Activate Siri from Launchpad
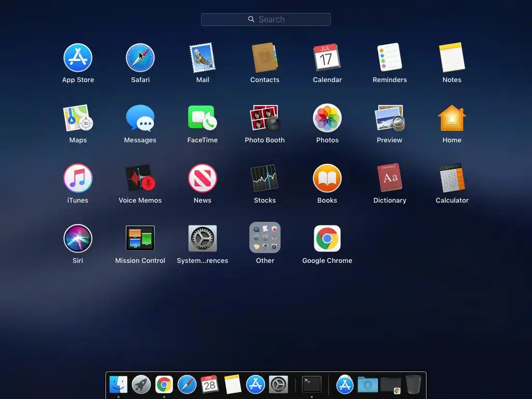532x399 pixels. pyautogui.click(x=78, y=238)
